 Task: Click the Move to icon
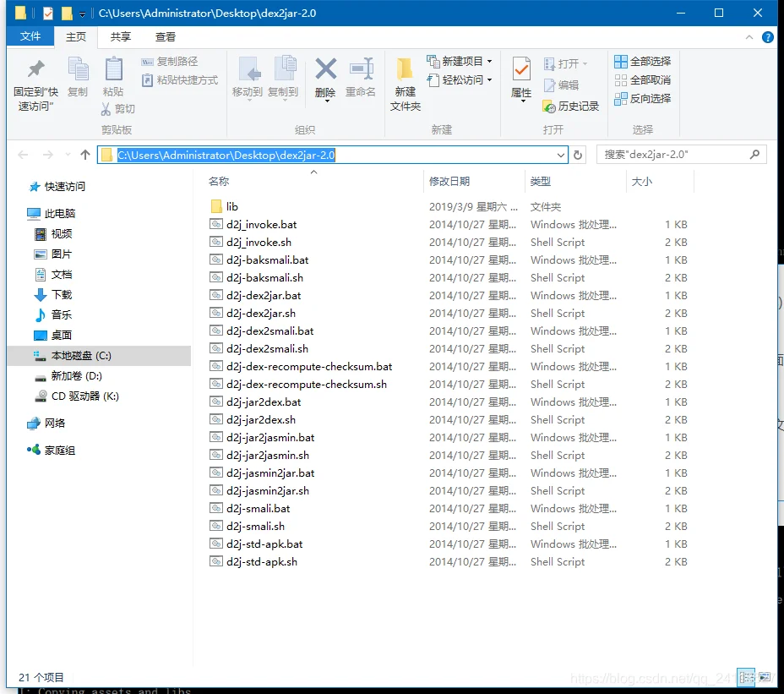click(249, 69)
